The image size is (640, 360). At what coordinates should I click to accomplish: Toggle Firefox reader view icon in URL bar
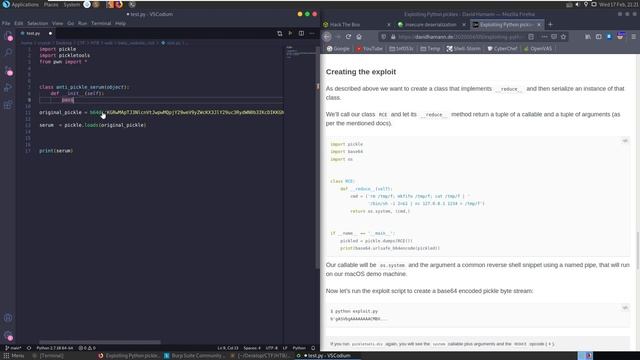[531, 37]
